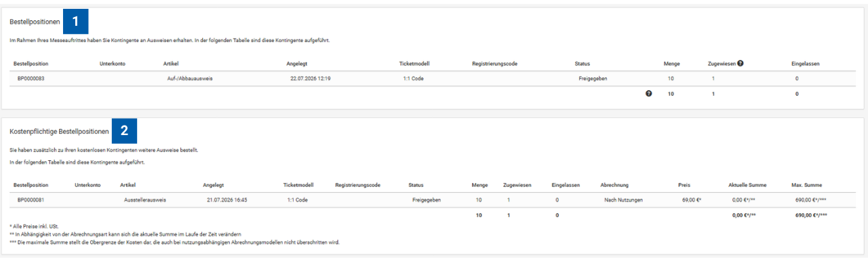This screenshot has height=260, width=868.
Task: Click the Preis column header
Action: (x=684, y=185)
